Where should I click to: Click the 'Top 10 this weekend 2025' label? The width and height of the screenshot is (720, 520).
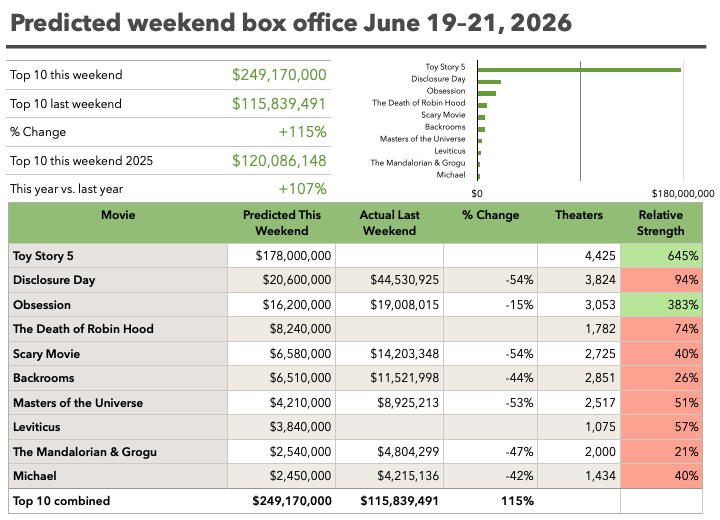(x=81, y=161)
